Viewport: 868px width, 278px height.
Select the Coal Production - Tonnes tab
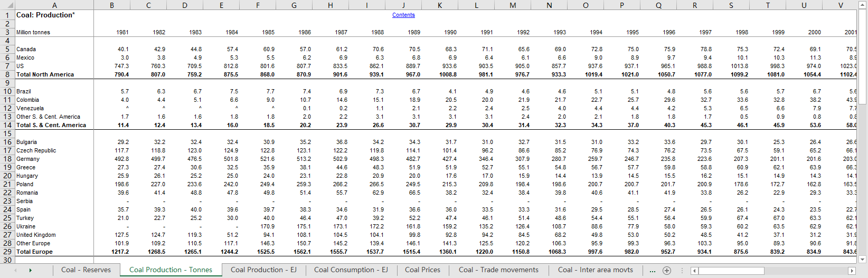[171, 270]
